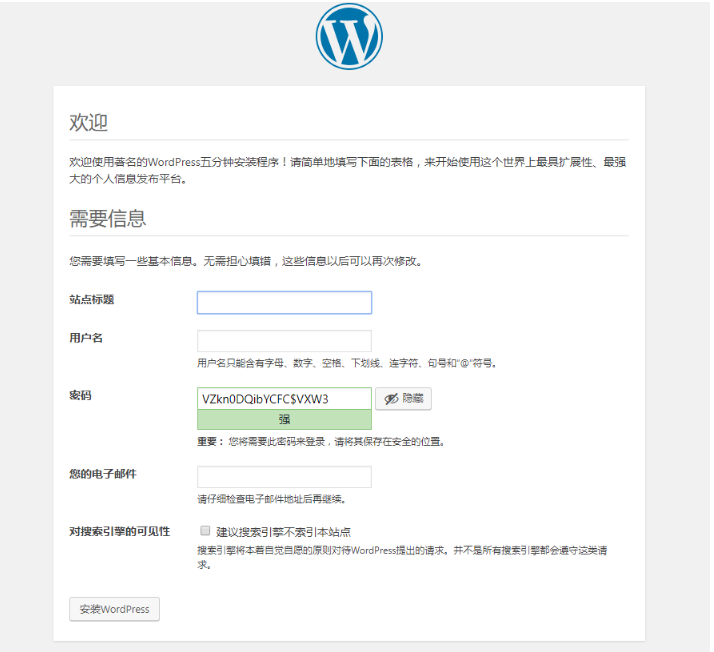This screenshot has width=714, height=652.
Task: Click the 需要信息 heading
Action: click(108, 219)
